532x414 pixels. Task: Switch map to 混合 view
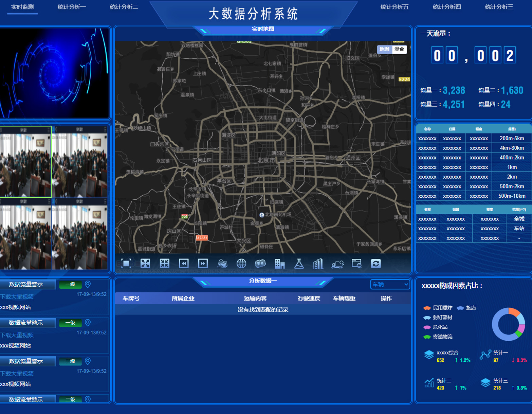click(399, 49)
